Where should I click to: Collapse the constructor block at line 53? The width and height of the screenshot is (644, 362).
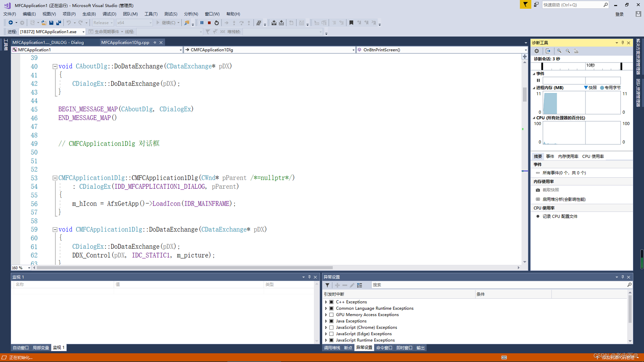click(x=55, y=178)
